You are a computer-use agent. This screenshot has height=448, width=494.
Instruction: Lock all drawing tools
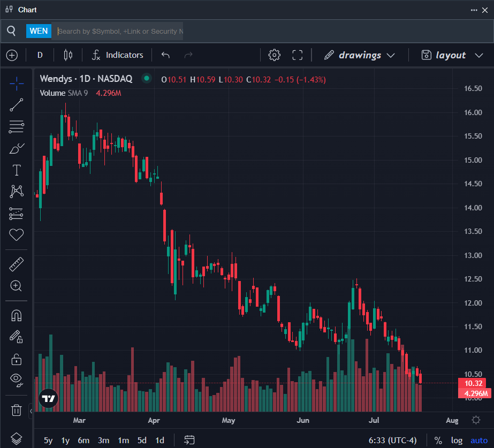coord(17,359)
